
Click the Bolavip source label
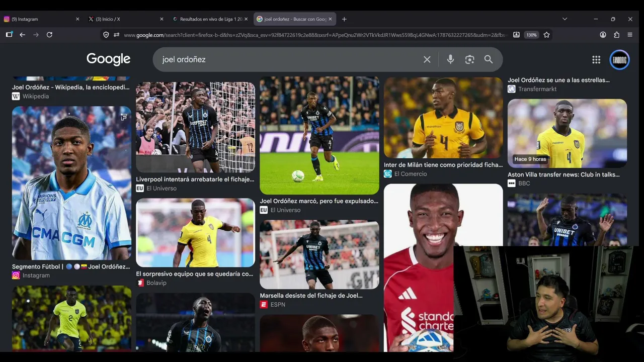coord(151,283)
